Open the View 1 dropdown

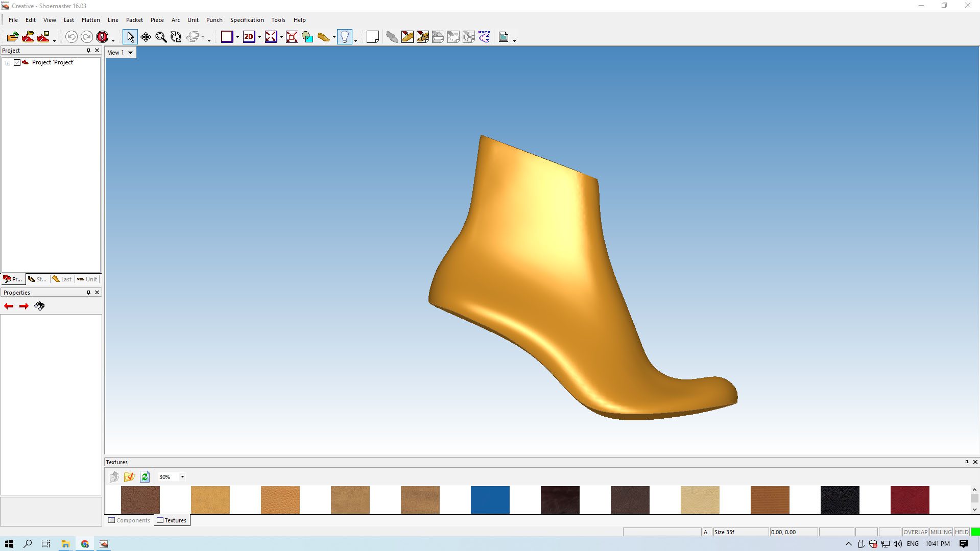click(x=130, y=53)
